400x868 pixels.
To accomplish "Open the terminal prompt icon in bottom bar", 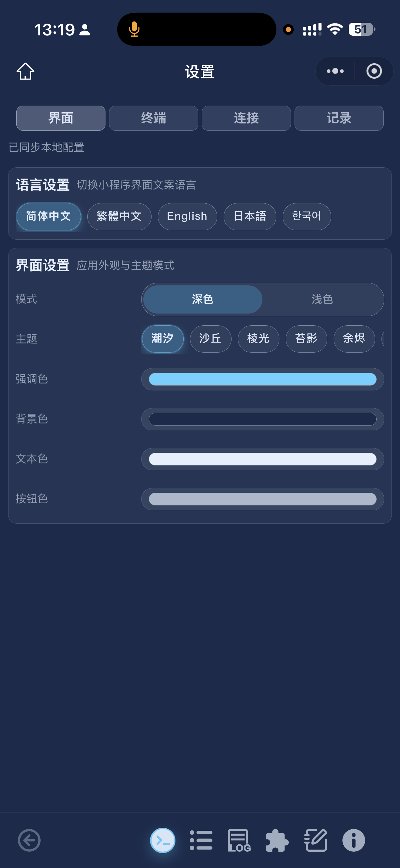I will 162,840.
